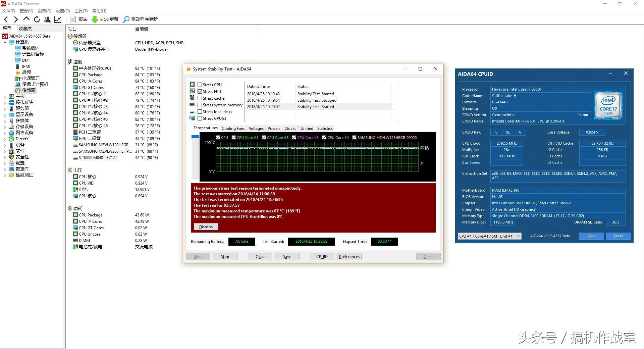Uncheck the Stress FPU checkbox

pyautogui.click(x=200, y=92)
